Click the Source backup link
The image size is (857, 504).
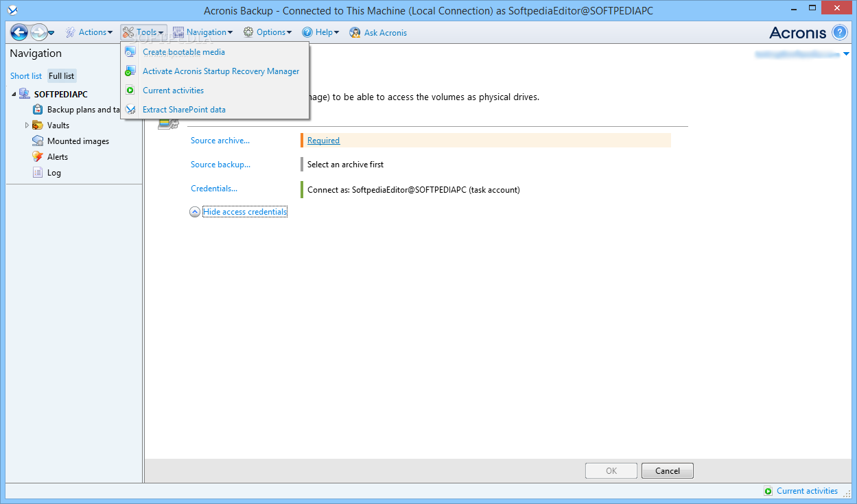[x=220, y=165]
